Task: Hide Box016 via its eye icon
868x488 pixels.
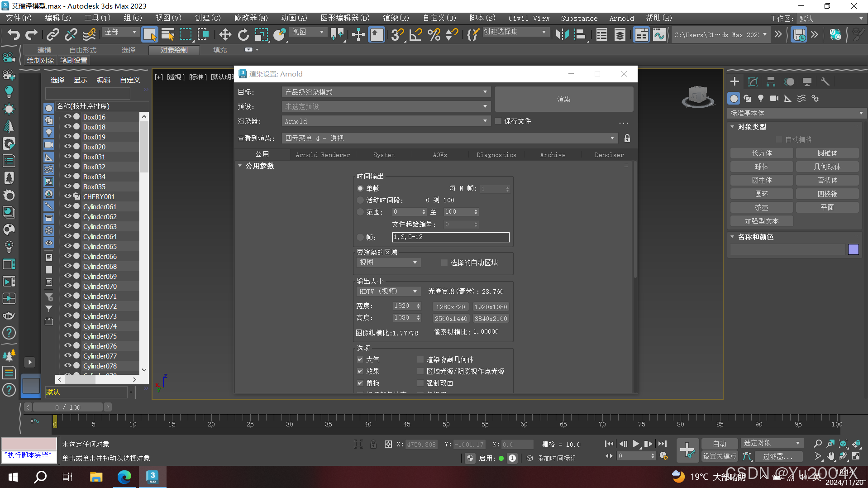Action: [x=68, y=116]
